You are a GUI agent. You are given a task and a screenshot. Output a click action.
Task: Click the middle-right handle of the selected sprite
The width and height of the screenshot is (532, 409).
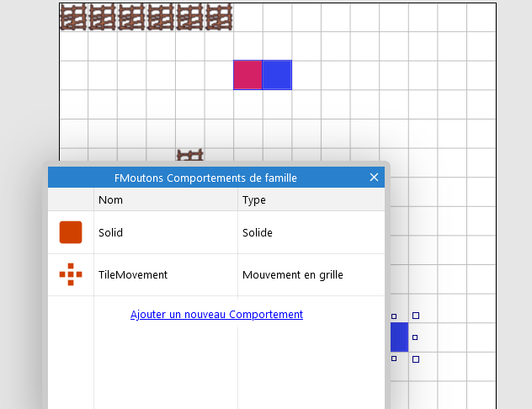click(415, 337)
